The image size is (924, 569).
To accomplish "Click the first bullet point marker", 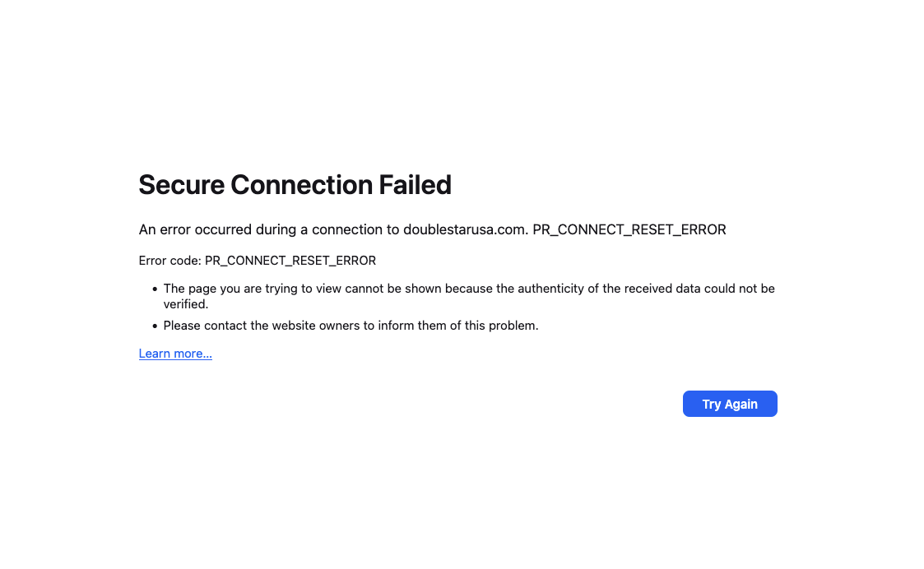I will [155, 289].
